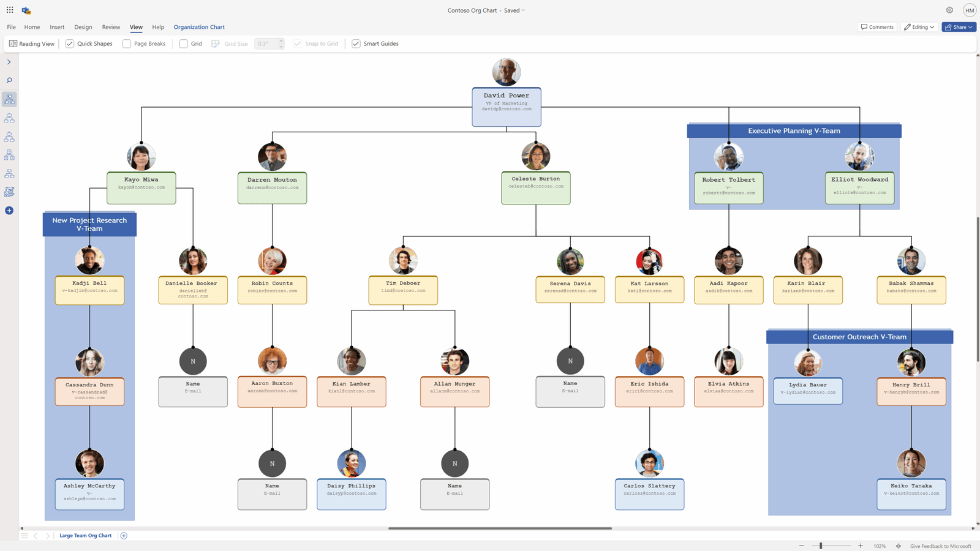
Task: Pick the bottom org chart layout style icon
Action: [x=9, y=173]
